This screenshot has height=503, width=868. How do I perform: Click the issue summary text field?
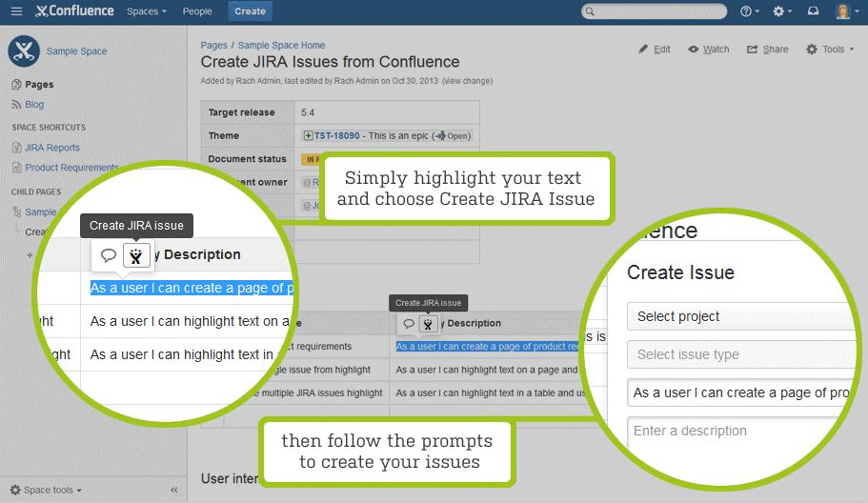point(742,392)
